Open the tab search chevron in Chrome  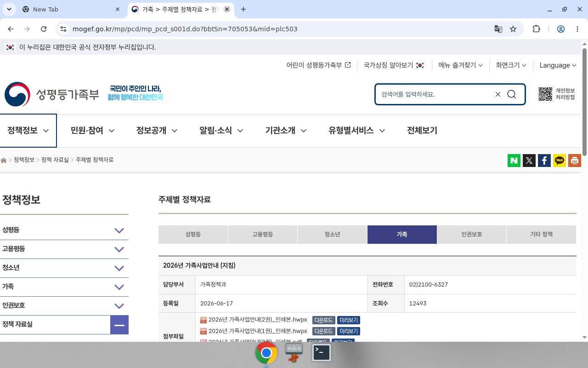[x=9, y=9]
